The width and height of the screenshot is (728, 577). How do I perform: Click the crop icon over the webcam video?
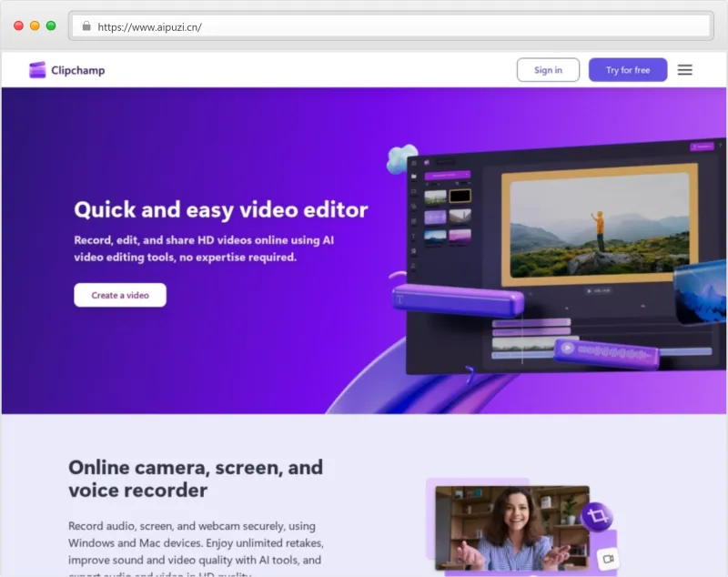(598, 515)
